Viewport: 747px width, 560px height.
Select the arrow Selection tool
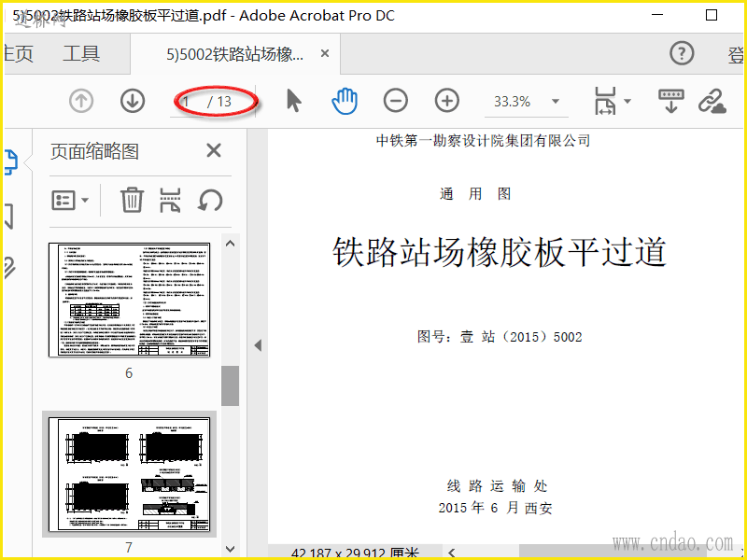(x=294, y=101)
